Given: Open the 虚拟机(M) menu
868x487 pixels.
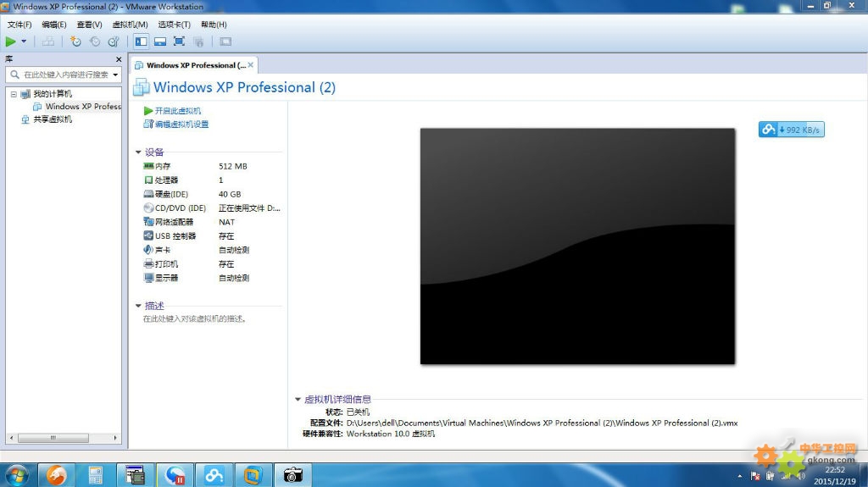Looking at the screenshot, I should point(130,25).
